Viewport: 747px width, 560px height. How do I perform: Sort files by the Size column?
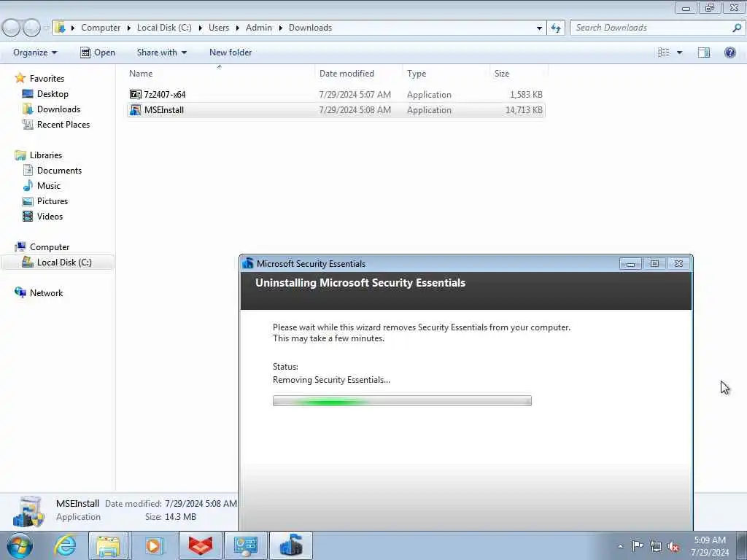(519, 74)
